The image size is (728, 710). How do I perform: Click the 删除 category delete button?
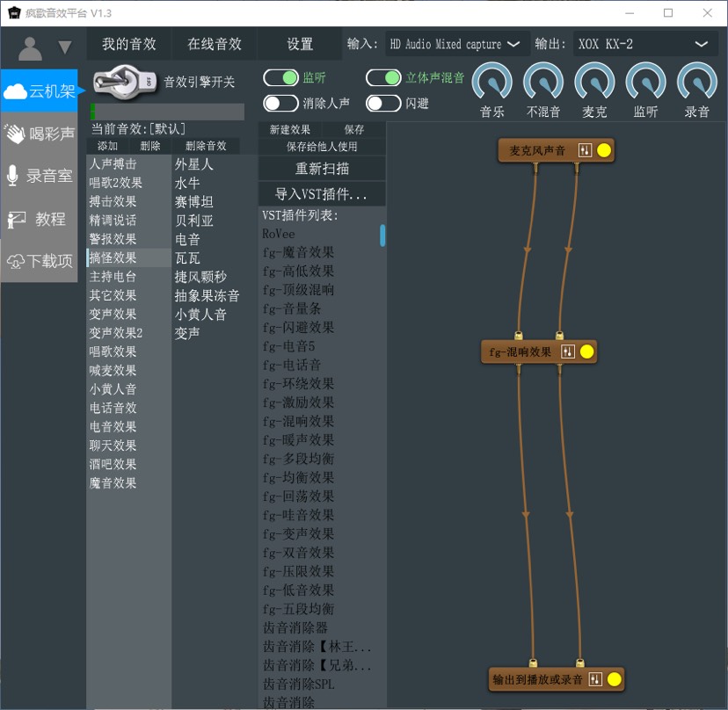tap(150, 146)
